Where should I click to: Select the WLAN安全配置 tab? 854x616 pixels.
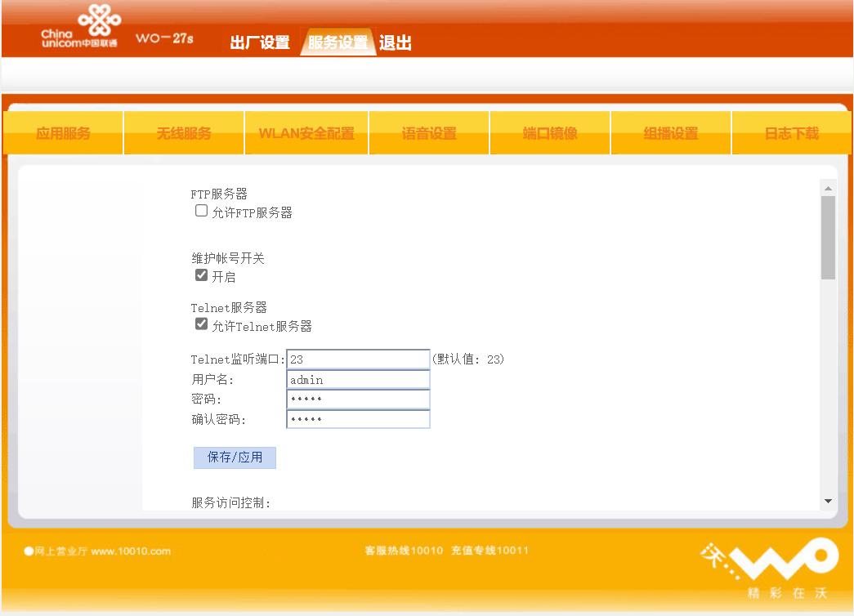click(306, 132)
